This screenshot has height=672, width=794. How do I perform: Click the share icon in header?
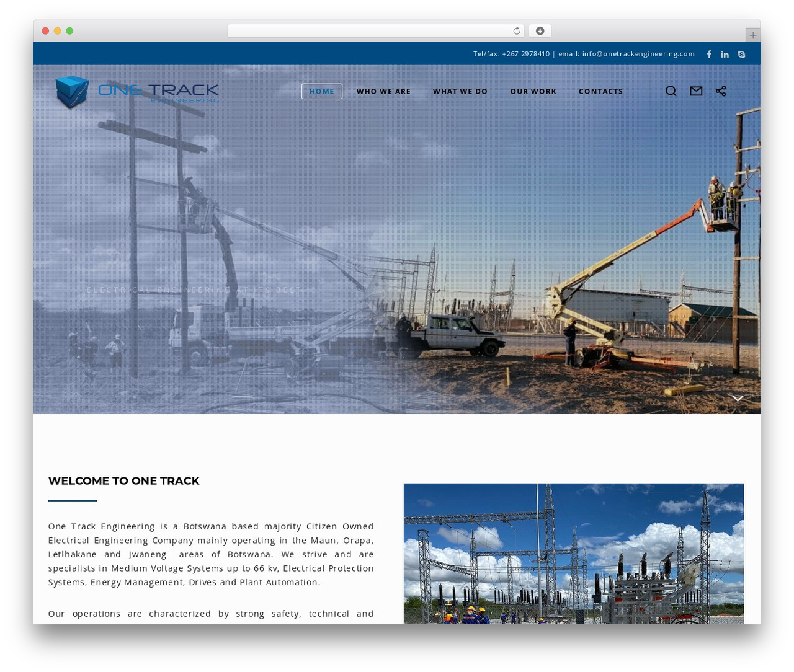coord(721,91)
